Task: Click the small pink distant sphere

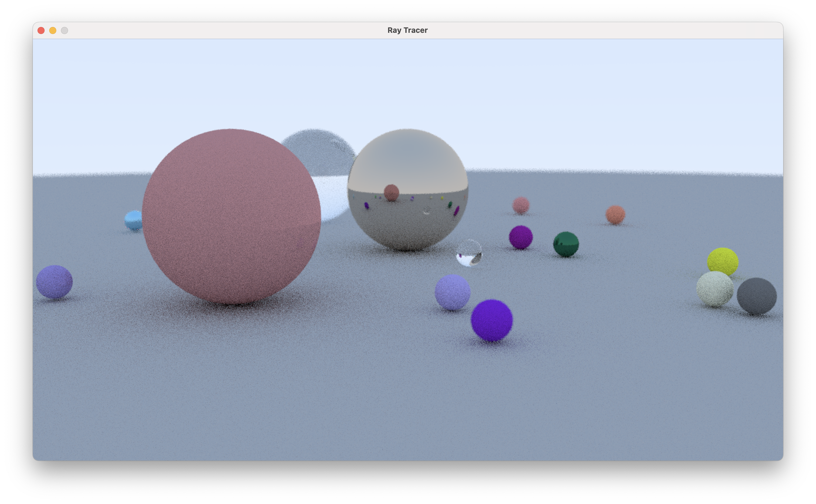Action: (x=521, y=205)
